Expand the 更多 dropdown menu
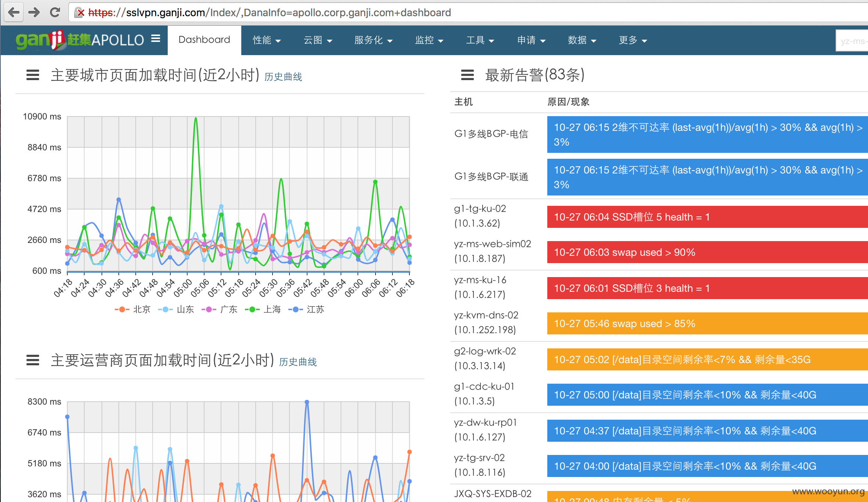 (x=633, y=40)
